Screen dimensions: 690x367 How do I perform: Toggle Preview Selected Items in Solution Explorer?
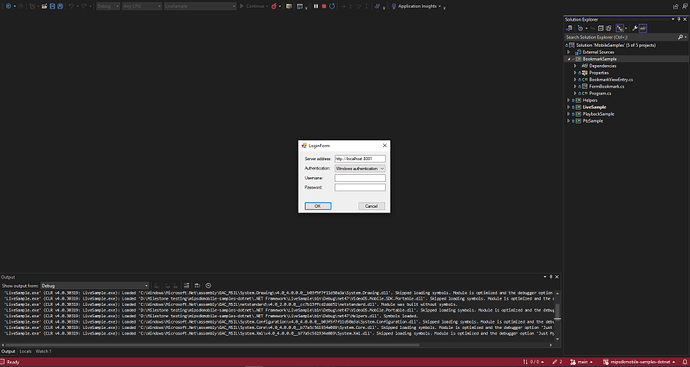pyautogui.click(x=643, y=28)
